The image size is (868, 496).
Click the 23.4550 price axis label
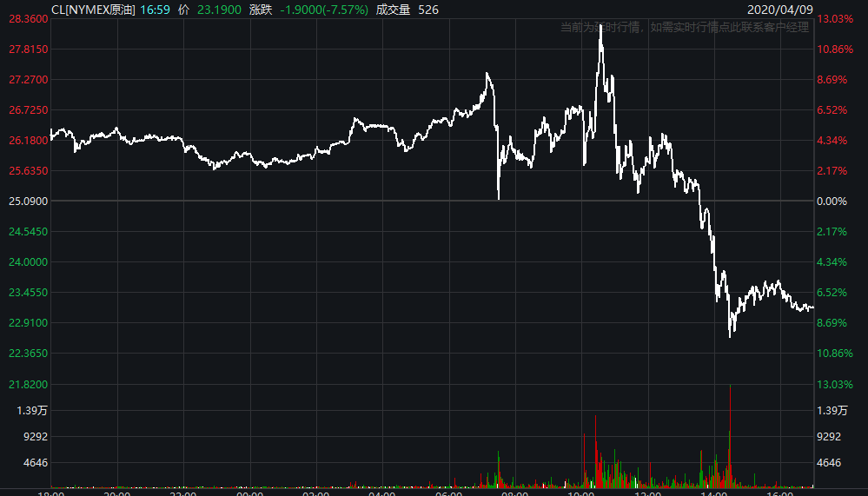28,293
